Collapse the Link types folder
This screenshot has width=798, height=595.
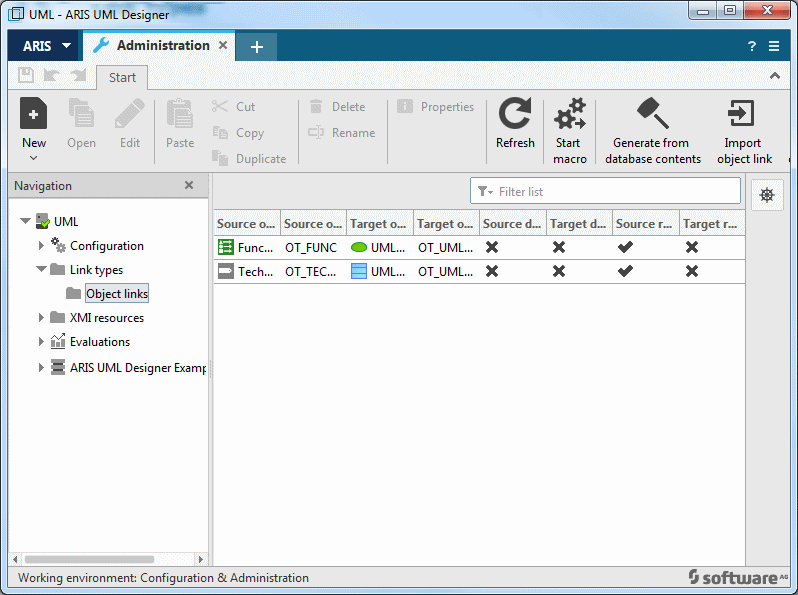point(41,269)
